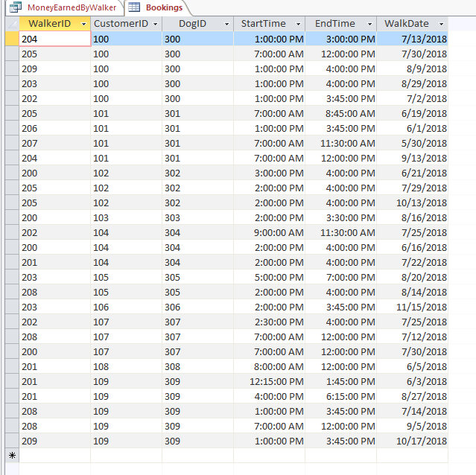Click the WalkDate cell 7/12/2018
The height and width of the screenshot is (475, 476).
[412, 337]
